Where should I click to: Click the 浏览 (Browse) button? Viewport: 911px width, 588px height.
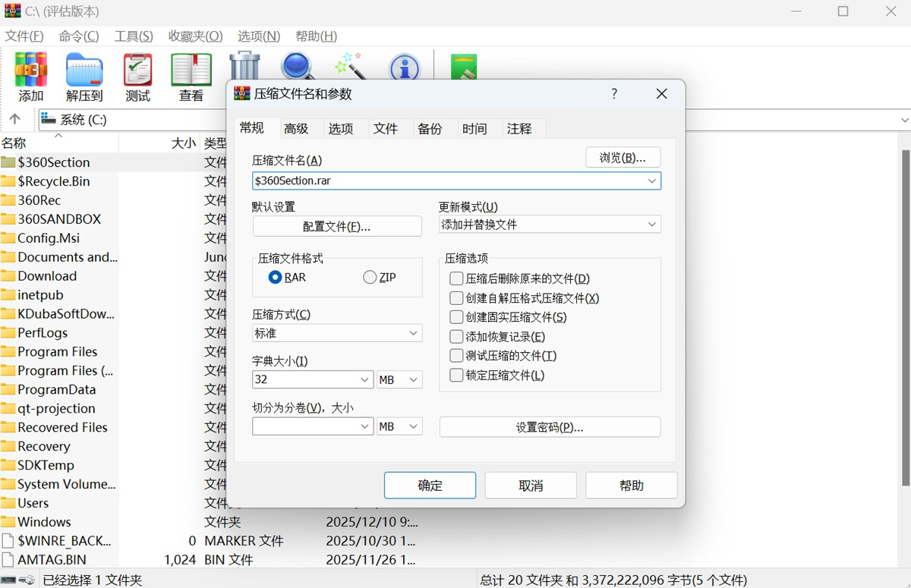click(623, 157)
